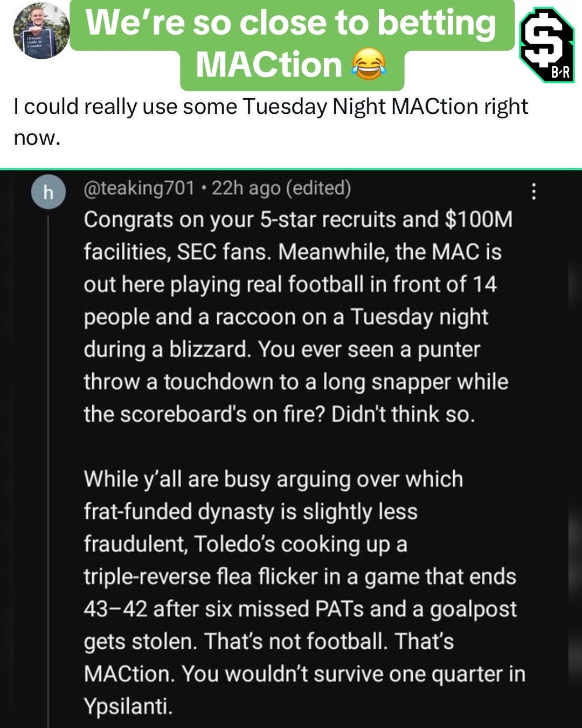Click the "$100M" text in the comment
Screen dimensions: 582x728
click(479, 220)
